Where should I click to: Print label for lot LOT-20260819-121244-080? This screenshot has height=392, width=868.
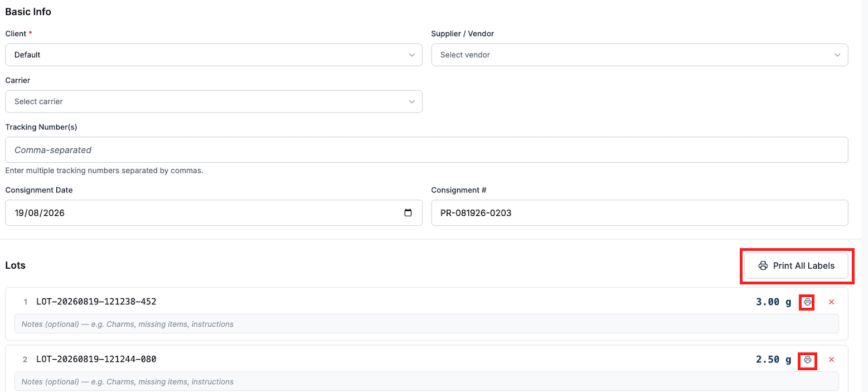click(x=807, y=360)
